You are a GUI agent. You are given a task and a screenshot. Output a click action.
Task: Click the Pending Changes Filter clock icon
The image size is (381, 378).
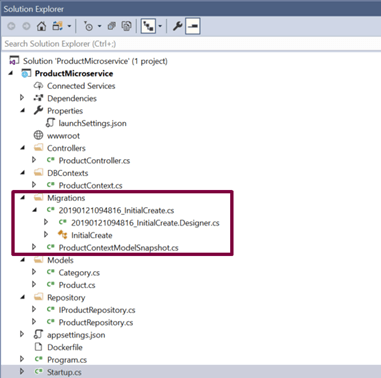point(88,26)
